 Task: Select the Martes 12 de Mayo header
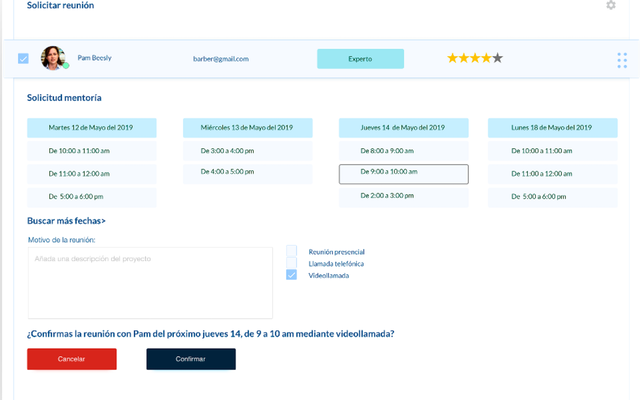coord(92,128)
